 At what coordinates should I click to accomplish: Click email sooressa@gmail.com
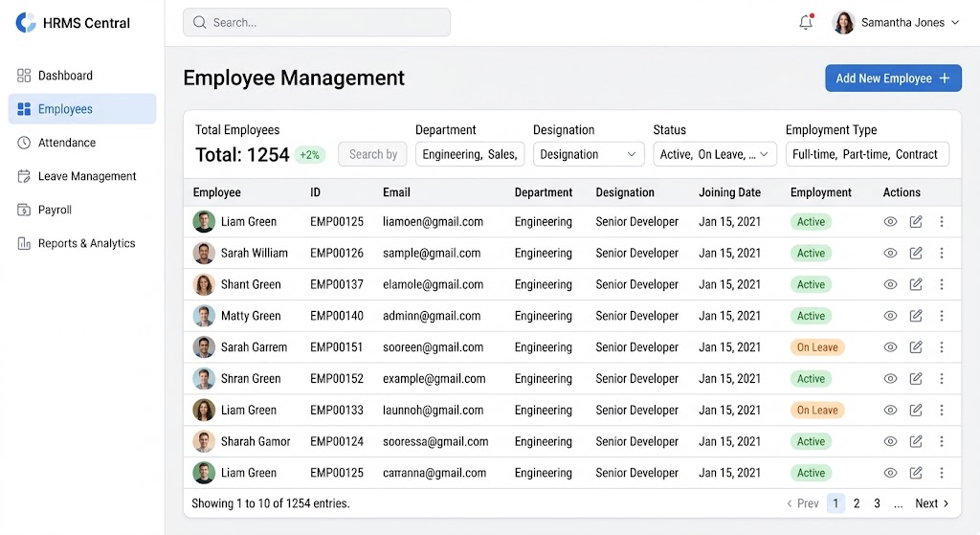click(x=435, y=441)
